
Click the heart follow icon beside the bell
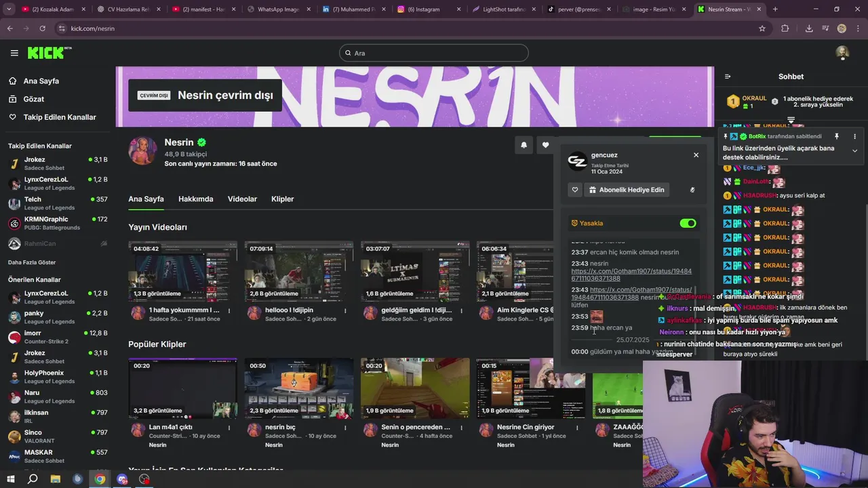545,145
